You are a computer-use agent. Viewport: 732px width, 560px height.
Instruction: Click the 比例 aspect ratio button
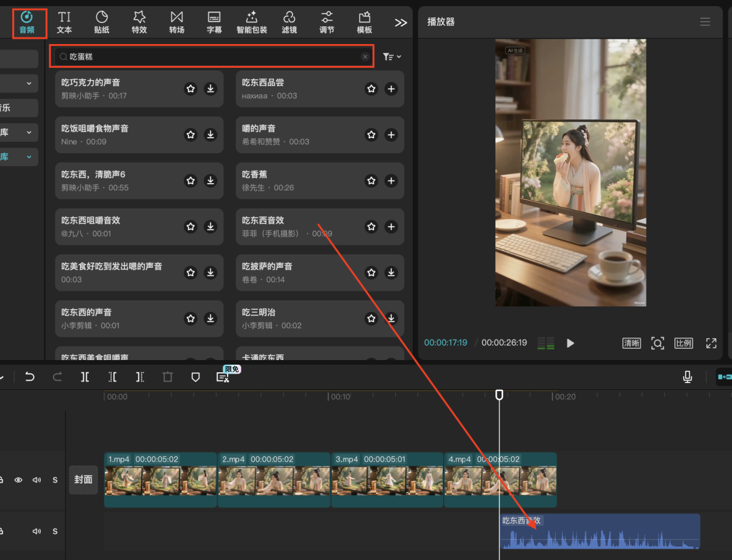click(x=683, y=343)
